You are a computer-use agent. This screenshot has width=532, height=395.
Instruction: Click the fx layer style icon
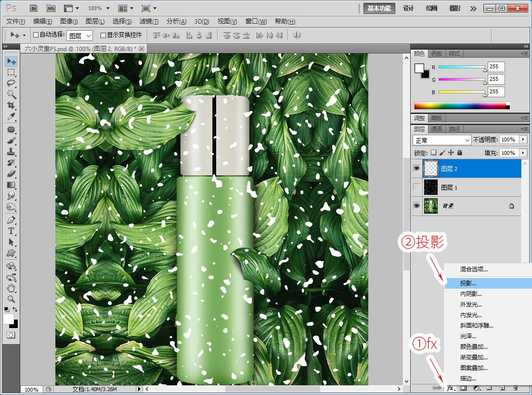click(x=451, y=387)
